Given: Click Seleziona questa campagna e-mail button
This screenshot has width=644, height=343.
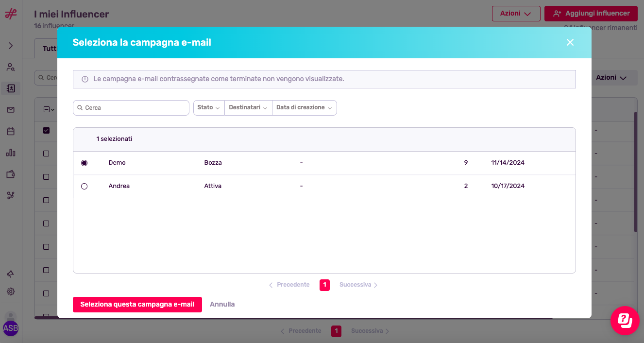Looking at the screenshot, I should point(137,305).
